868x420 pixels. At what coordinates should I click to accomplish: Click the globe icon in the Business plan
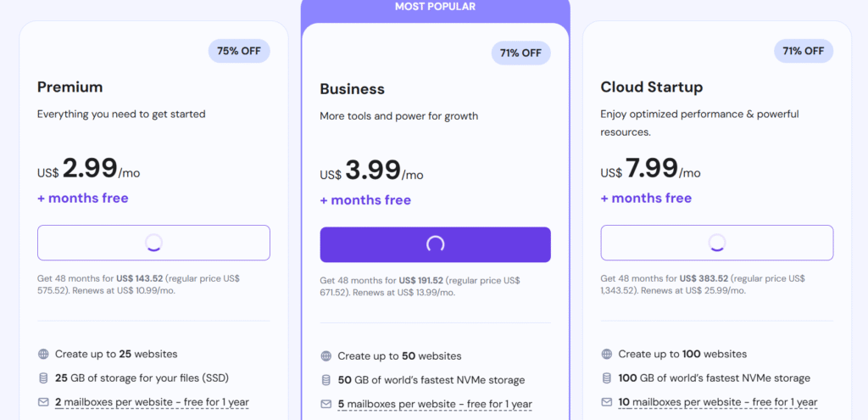tap(326, 356)
